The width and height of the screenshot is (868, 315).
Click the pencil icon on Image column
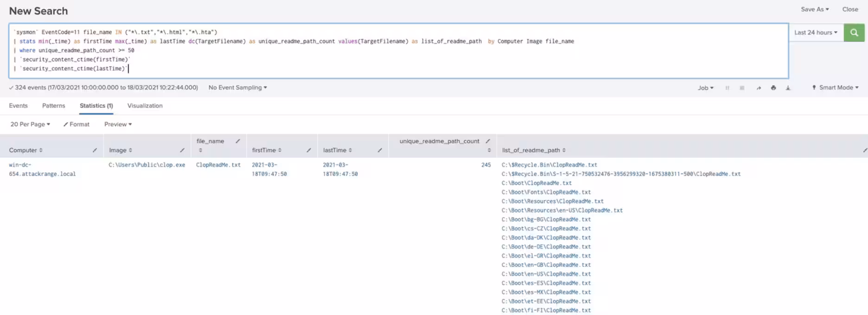click(182, 150)
